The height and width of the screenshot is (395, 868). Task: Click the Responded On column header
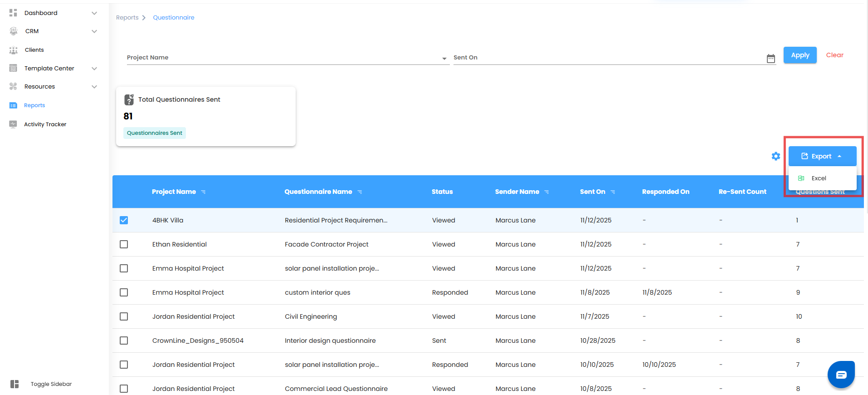pyautogui.click(x=666, y=192)
